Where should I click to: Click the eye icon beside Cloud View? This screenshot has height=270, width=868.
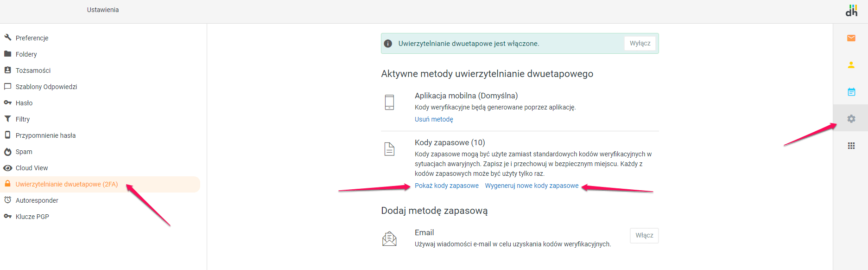click(7, 168)
